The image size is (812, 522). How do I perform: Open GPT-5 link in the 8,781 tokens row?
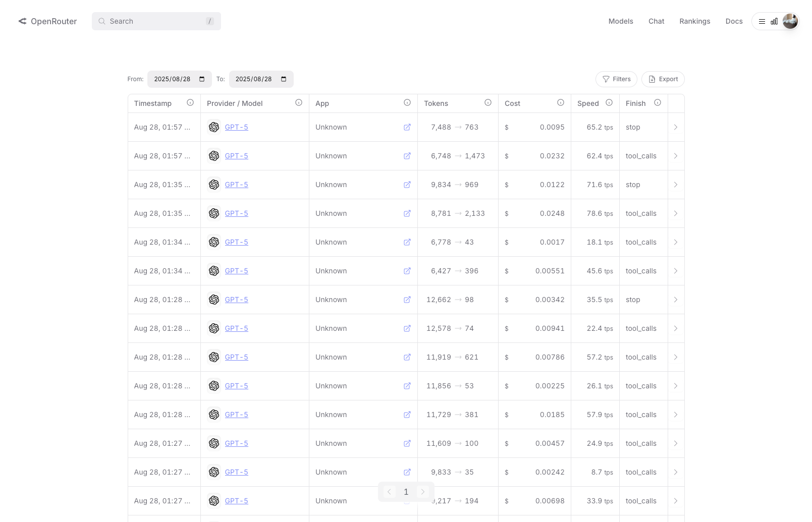(236, 213)
